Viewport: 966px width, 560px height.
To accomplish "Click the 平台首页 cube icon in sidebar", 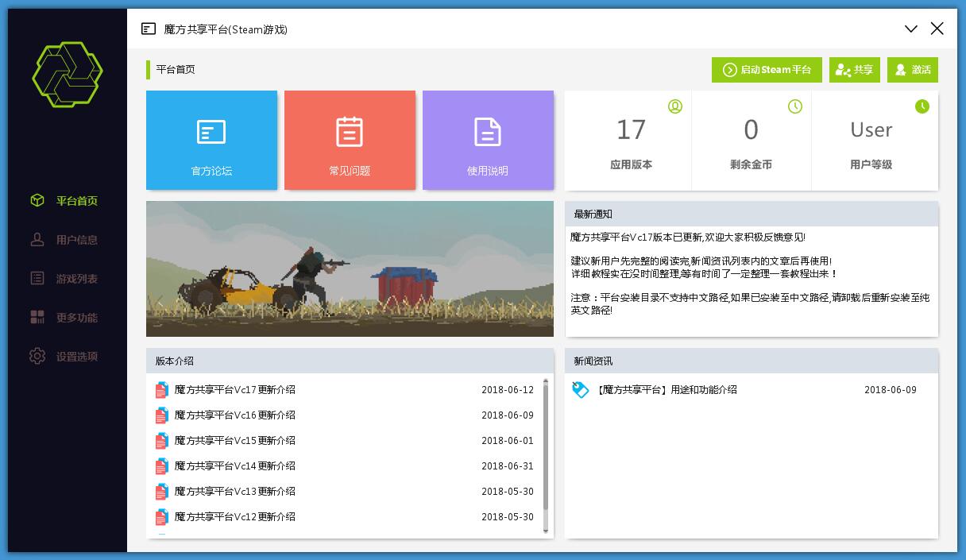I will pos(37,201).
